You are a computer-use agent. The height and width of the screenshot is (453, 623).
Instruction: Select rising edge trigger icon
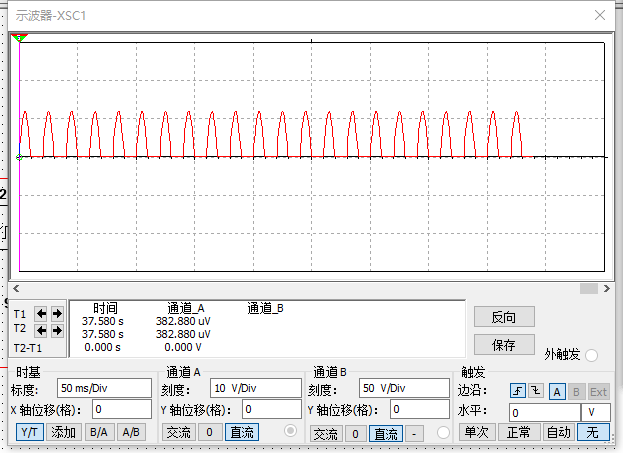(x=518, y=391)
